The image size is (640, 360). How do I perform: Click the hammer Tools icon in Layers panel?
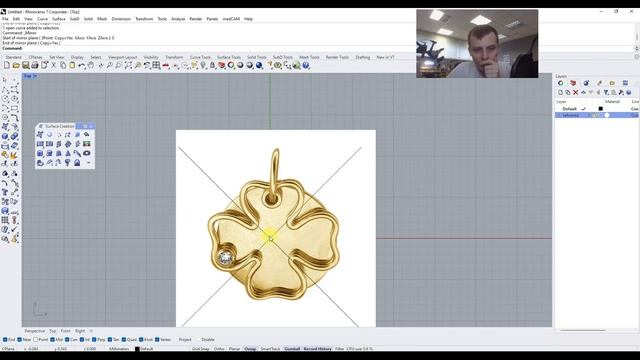pyautogui.click(x=621, y=93)
